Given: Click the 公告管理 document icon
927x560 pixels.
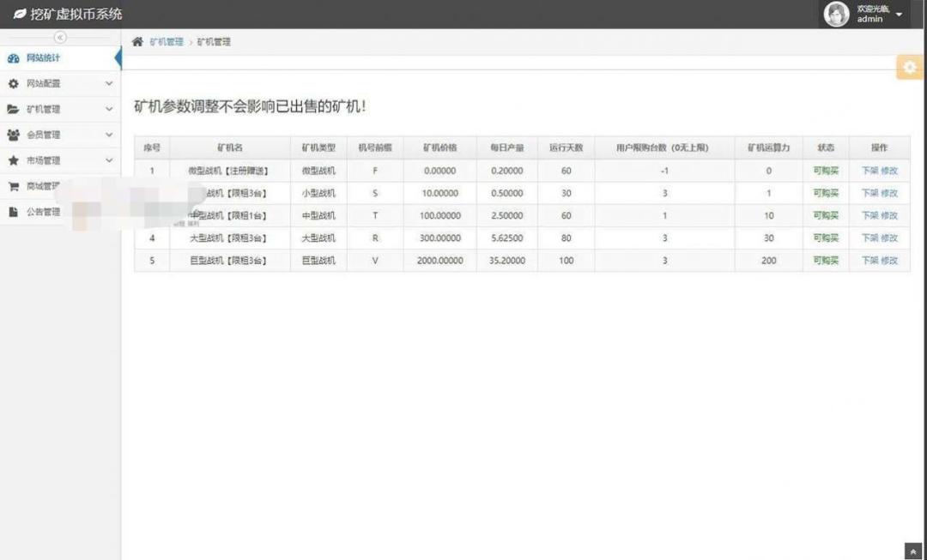Looking at the screenshot, I should (x=13, y=212).
